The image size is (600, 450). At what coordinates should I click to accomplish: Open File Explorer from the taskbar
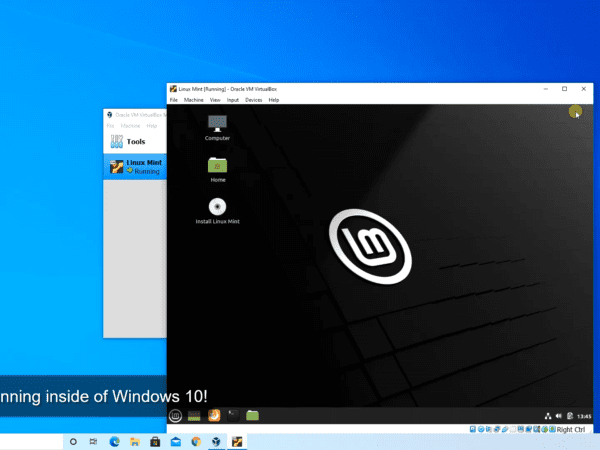point(135,442)
